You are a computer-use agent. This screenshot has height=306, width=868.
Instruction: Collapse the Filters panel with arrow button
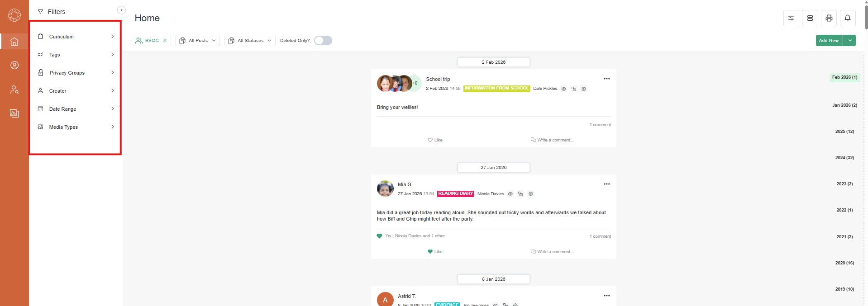121,10
